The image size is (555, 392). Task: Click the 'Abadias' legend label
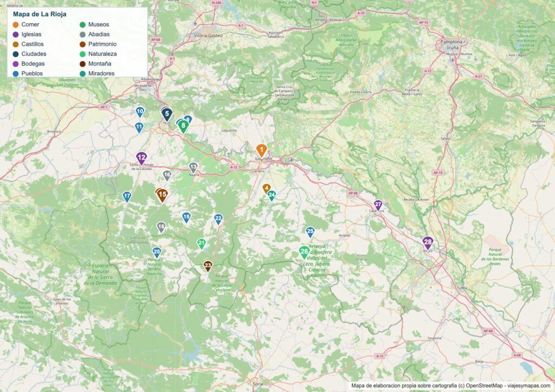click(x=99, y=34)
